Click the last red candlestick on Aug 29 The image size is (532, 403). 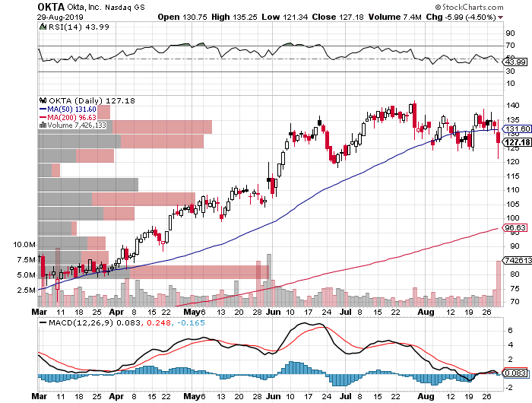click(498, 138)
